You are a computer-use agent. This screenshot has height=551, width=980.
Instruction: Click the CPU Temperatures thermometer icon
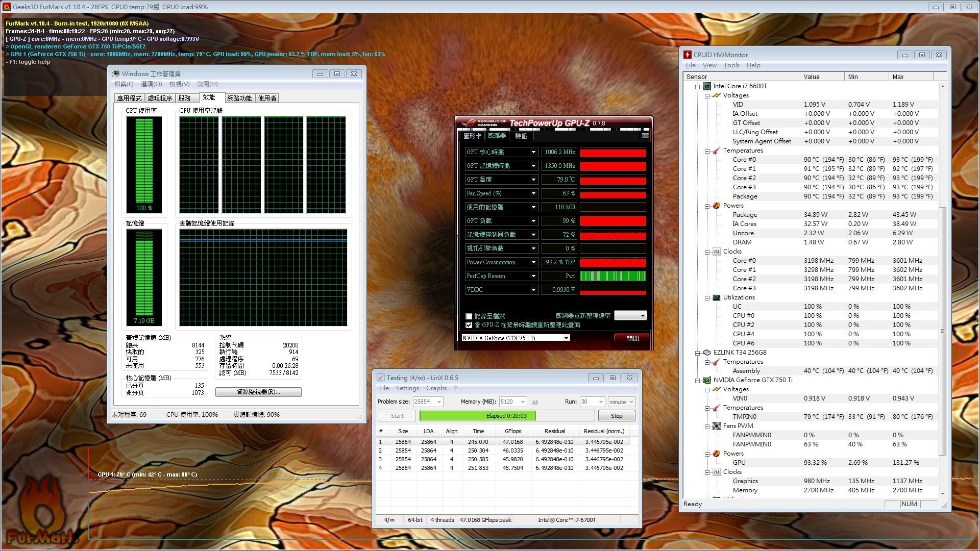717,151
